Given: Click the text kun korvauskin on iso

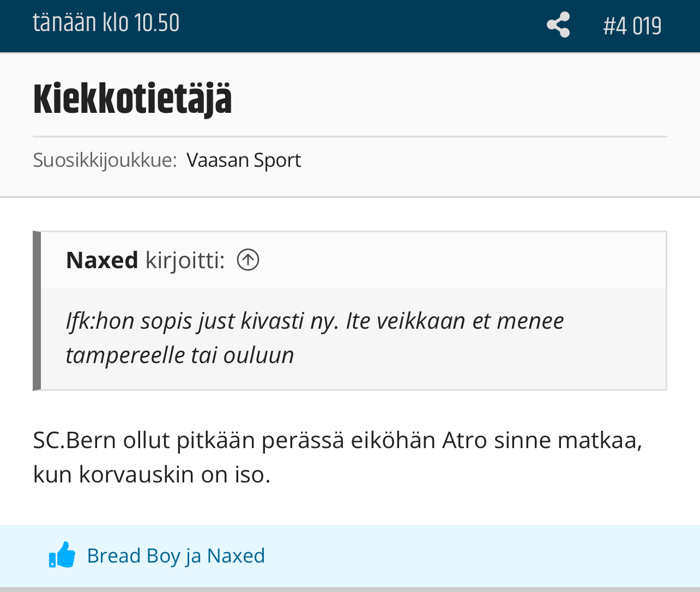Looking at the screenshot, I should [152, 474].
